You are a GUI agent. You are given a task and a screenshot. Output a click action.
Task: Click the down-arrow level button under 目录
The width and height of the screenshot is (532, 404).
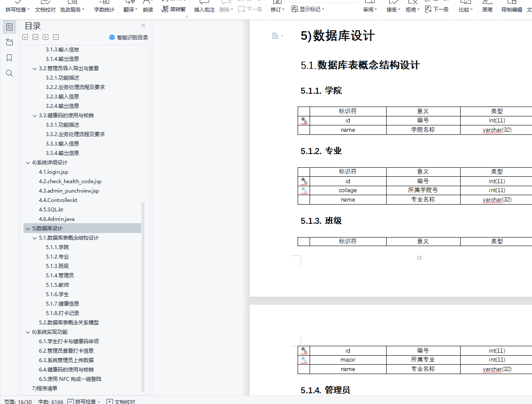[25, 37]
